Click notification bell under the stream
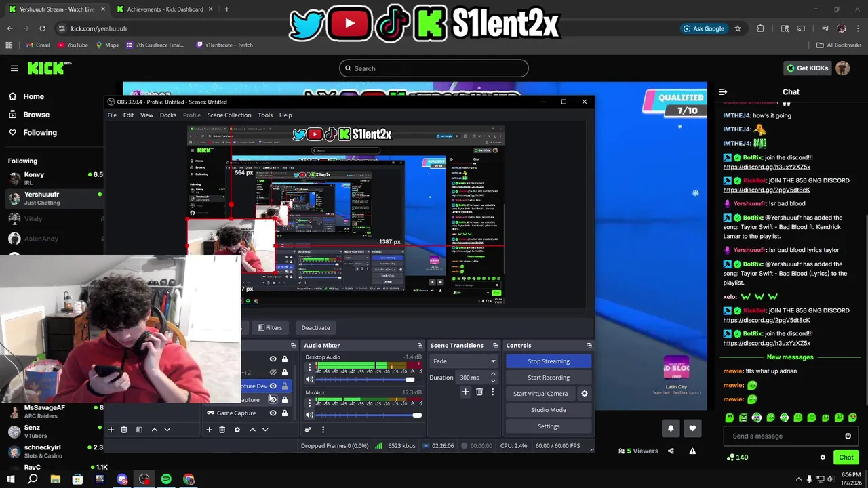 coord(671,428)
